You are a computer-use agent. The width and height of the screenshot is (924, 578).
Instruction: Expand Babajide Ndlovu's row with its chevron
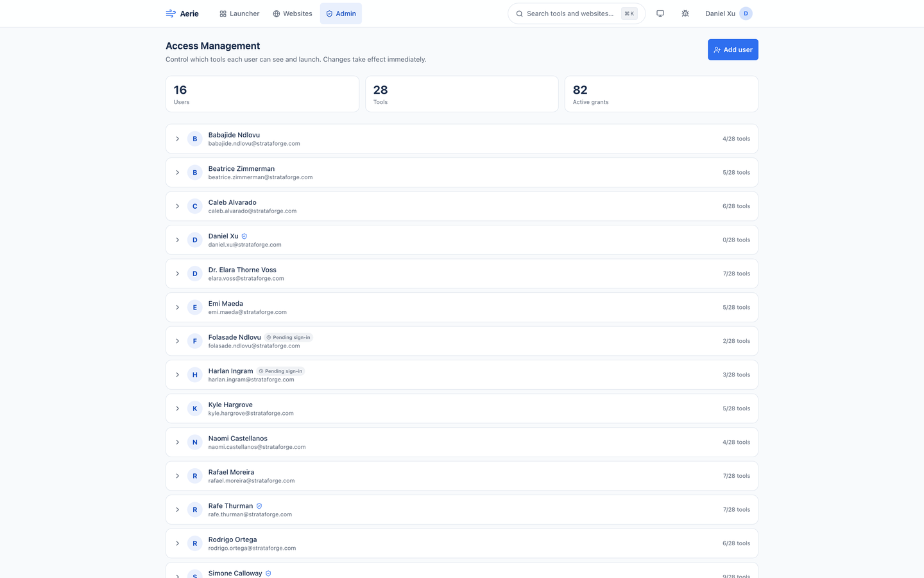pos(178,139)
